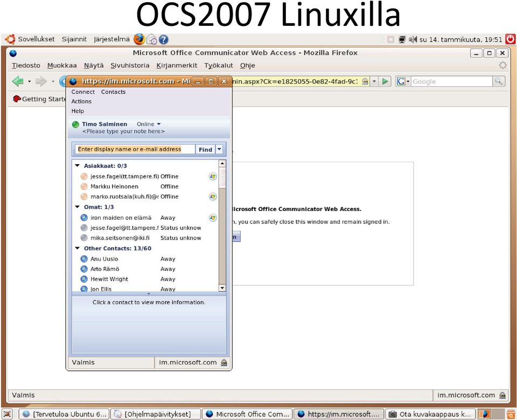Collapse the Other Contacts group

[78, 248]
